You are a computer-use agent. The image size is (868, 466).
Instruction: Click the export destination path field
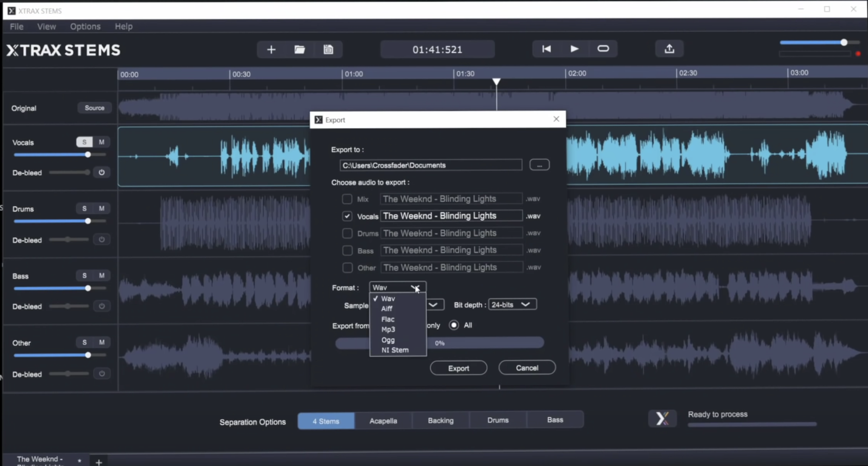point(430,165)
